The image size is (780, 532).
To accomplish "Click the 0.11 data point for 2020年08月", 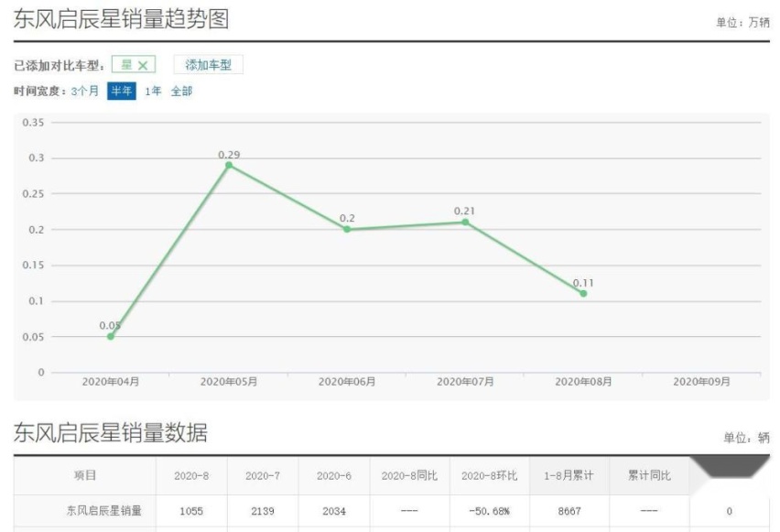I will [x=583, y=294].
